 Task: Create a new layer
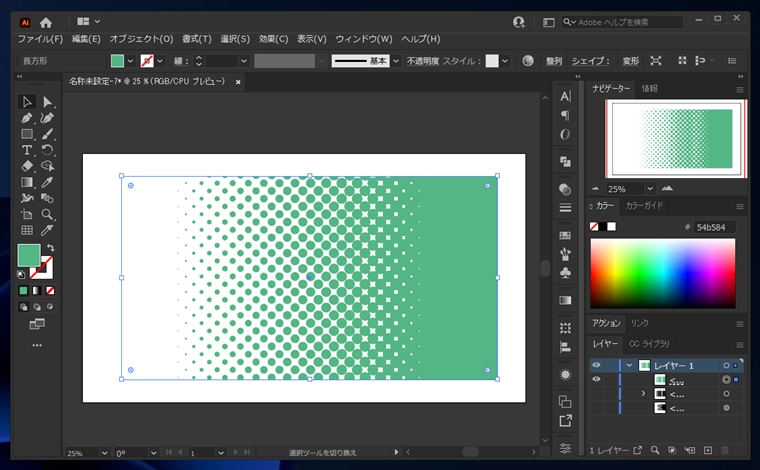point(708,450)
